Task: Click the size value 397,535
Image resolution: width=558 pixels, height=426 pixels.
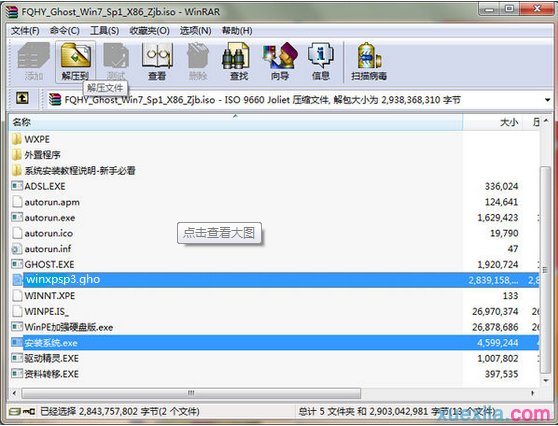Action: coord(501,374)
